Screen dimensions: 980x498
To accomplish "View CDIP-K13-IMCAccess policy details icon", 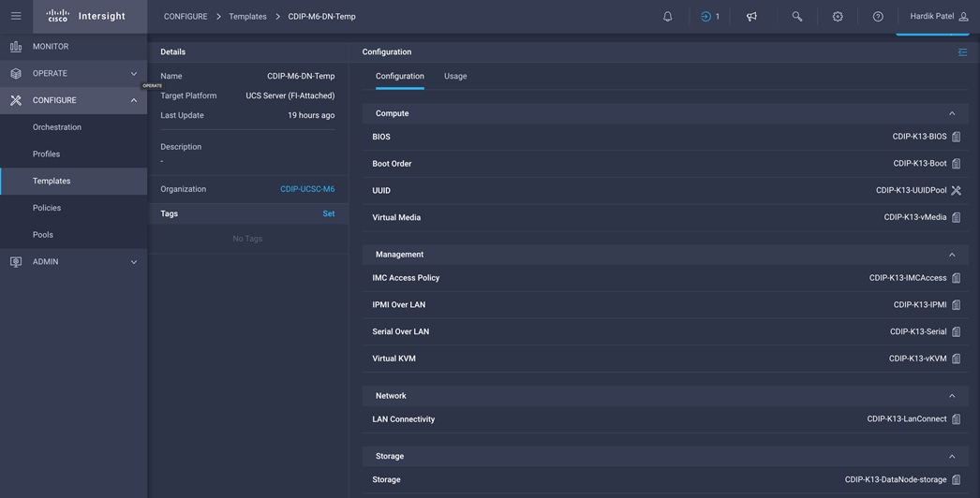I will pyautogui.click(x=957, y=278).
